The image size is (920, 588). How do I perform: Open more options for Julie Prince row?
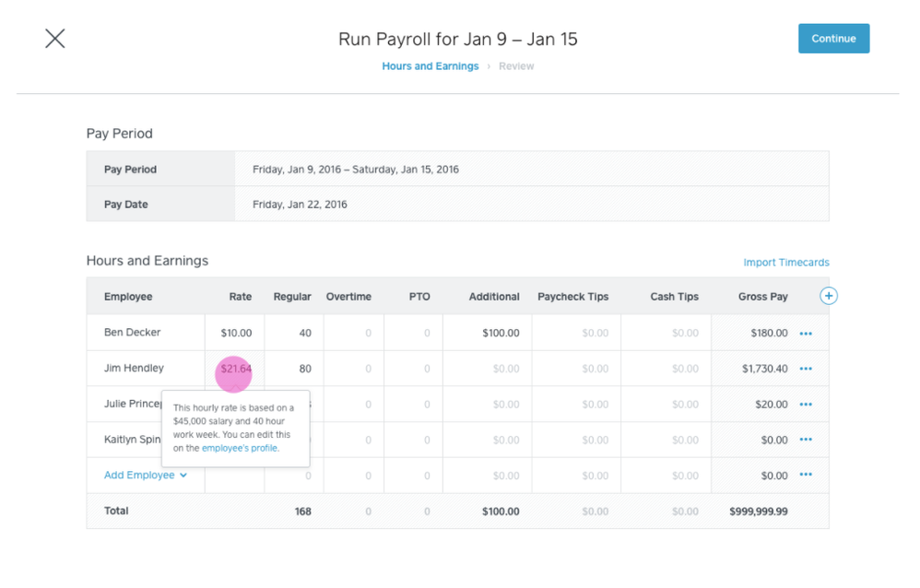tap(806, 405)
